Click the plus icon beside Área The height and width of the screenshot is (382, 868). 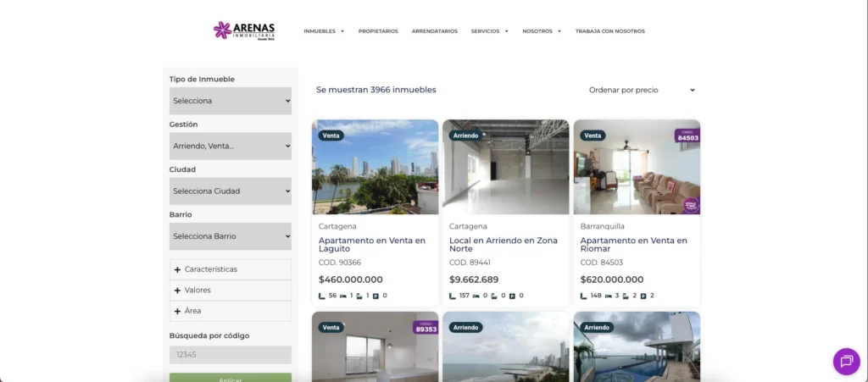[178, 311]
